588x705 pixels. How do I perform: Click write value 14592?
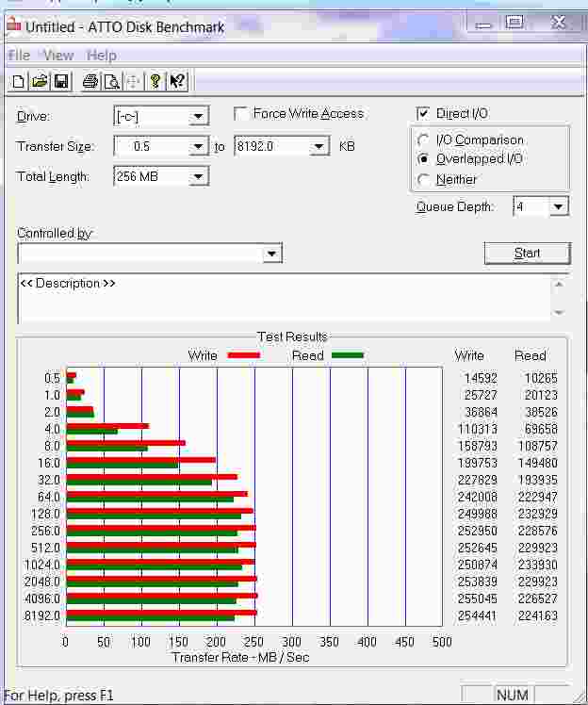[x=481, y=378]
